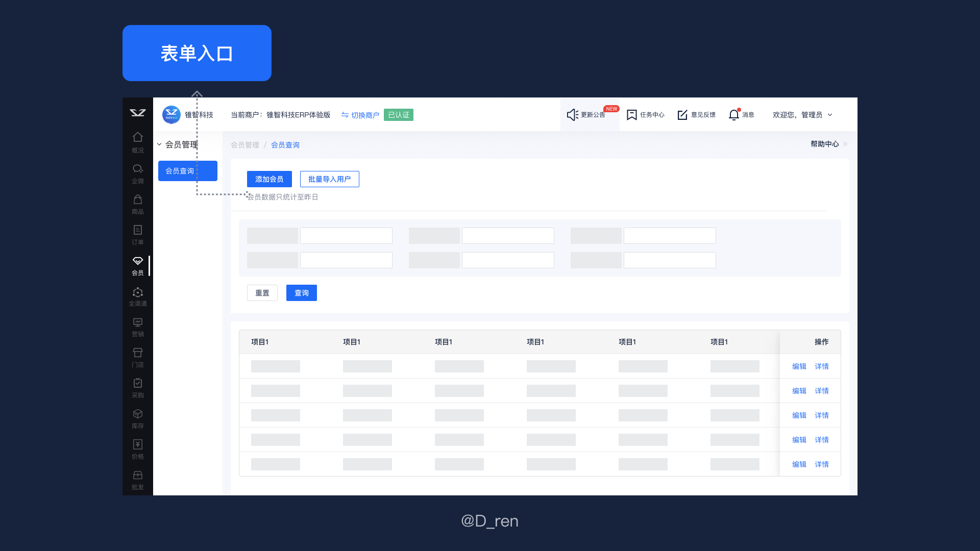Select the 会员查询 menu item
Screen dimensions: 980x551
click(187, 171)
